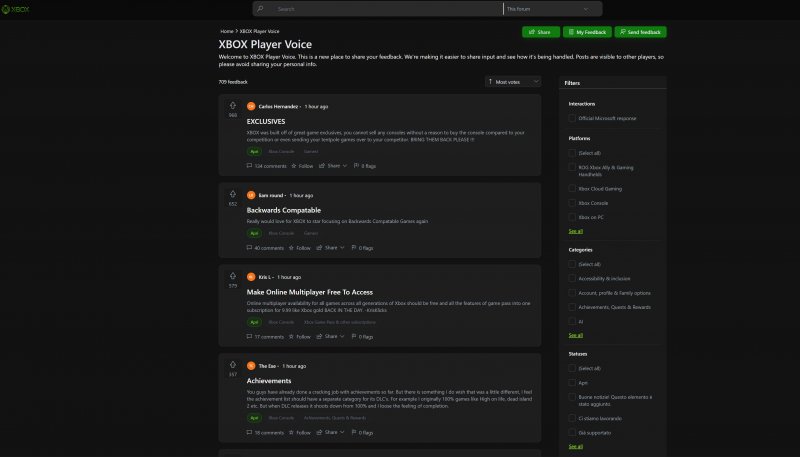This screenshot has width=800, height=457.
Task: Click the green Share button
Action: 541,32
